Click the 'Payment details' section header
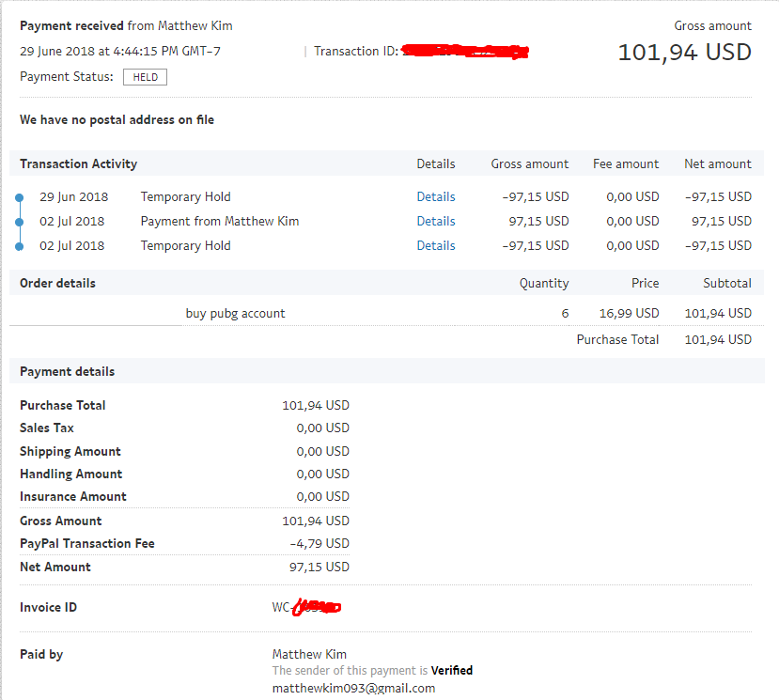 tap(67, 372)
